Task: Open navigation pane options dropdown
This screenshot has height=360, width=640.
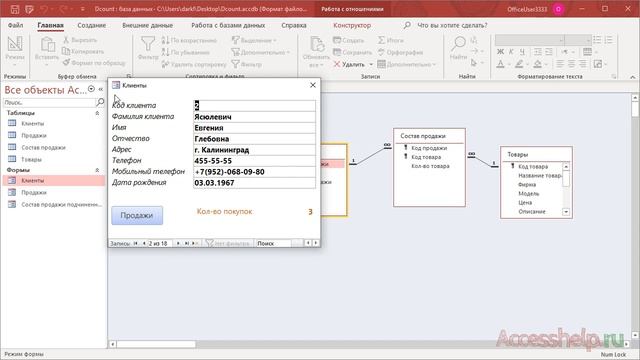Action: (x=91, y=89)
